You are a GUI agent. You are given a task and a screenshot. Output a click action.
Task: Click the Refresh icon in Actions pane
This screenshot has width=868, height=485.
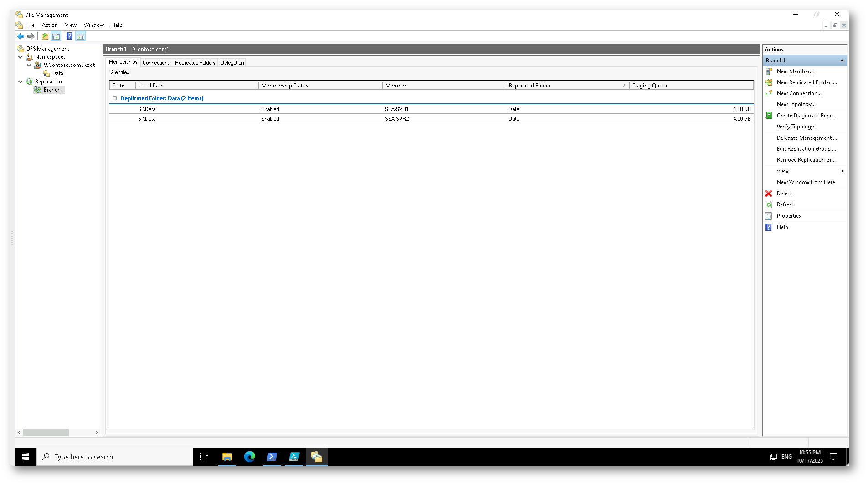pyautogui.click(x=769, y=205)
